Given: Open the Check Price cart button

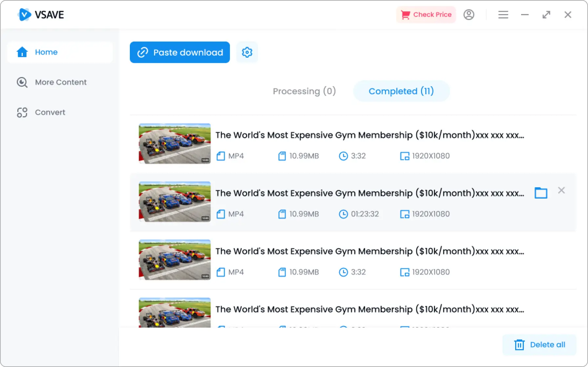Looking at the screenshot, I should [426, 14].
